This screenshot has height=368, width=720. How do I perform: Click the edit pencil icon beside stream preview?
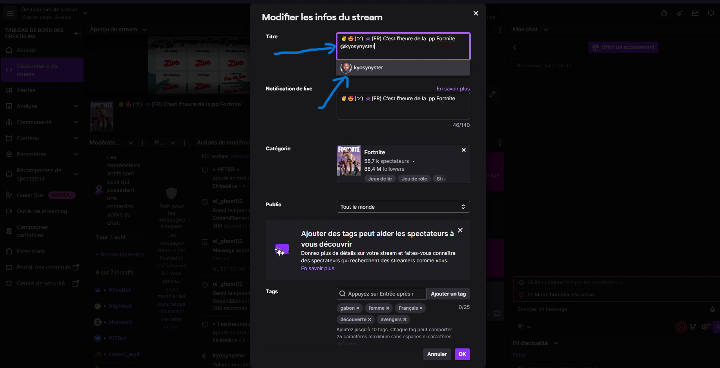(492, 94)
